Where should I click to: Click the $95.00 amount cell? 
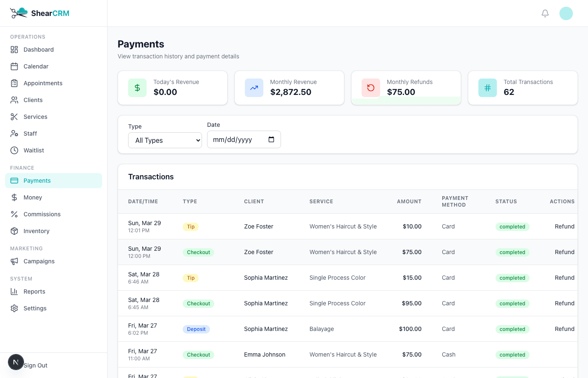click(412, 303)
